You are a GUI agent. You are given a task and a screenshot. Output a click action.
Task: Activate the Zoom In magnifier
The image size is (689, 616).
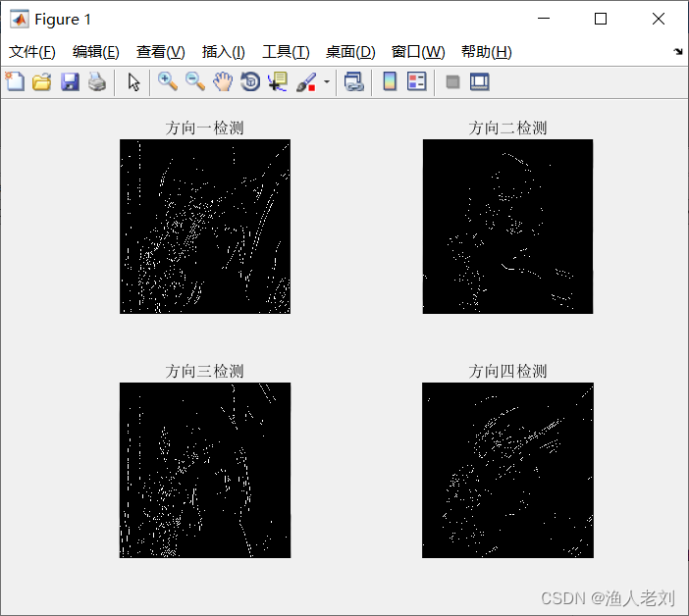tap(168, 81)
